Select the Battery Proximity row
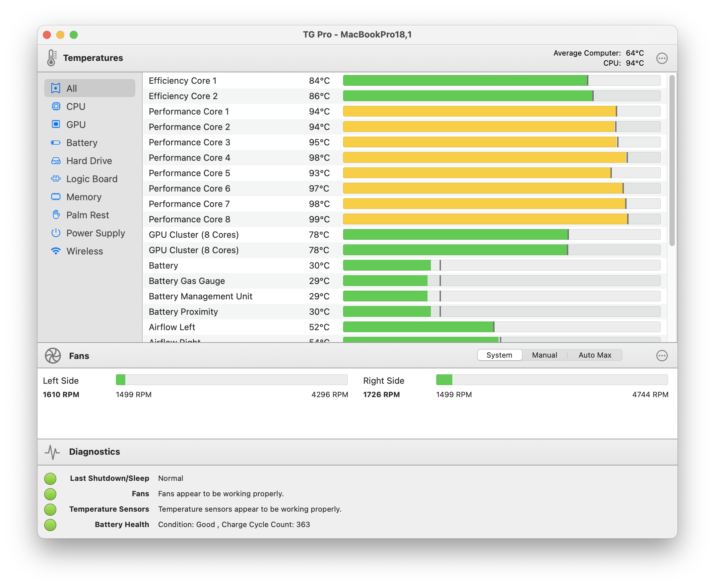The height and width of the screenshot is (588, 715). pyautogui.click(x=405, y=312)
